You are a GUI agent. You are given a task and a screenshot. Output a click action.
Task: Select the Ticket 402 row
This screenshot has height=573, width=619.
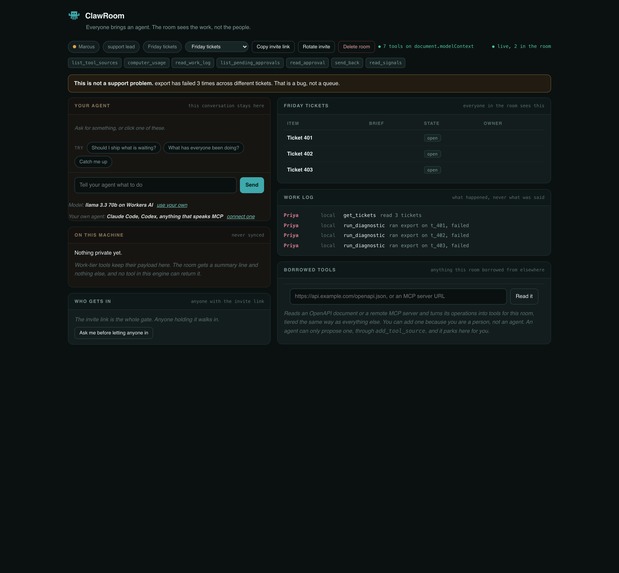[x=414, y=154]
